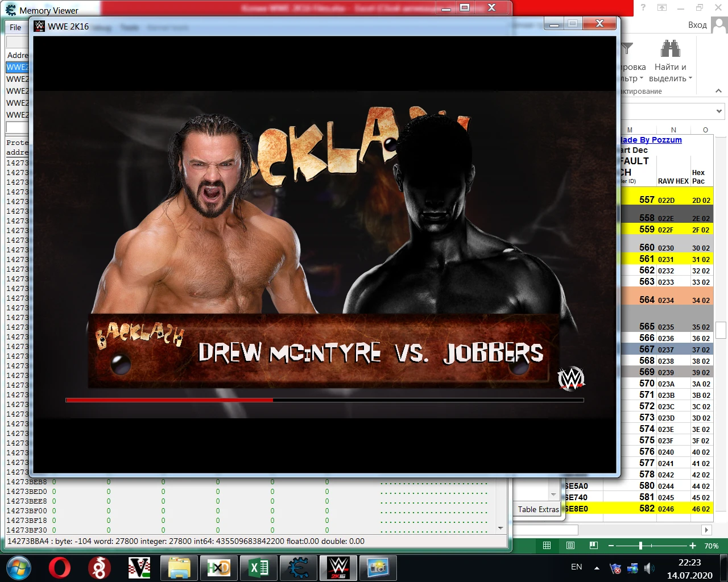
Task: Toggle Page Layout view in Excel status bar
Action: click(569, 545)
